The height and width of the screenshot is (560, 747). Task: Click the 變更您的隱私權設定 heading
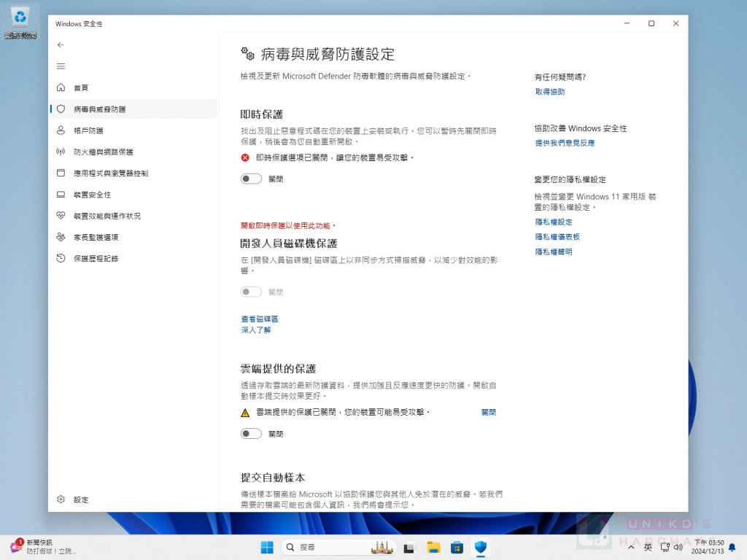tap(570, 179)
